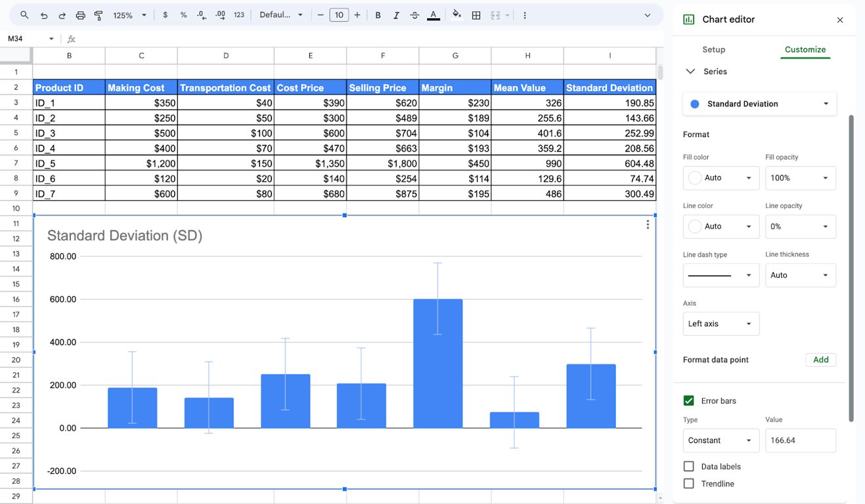Open the Fill opacity dropdown

[801, 178]
